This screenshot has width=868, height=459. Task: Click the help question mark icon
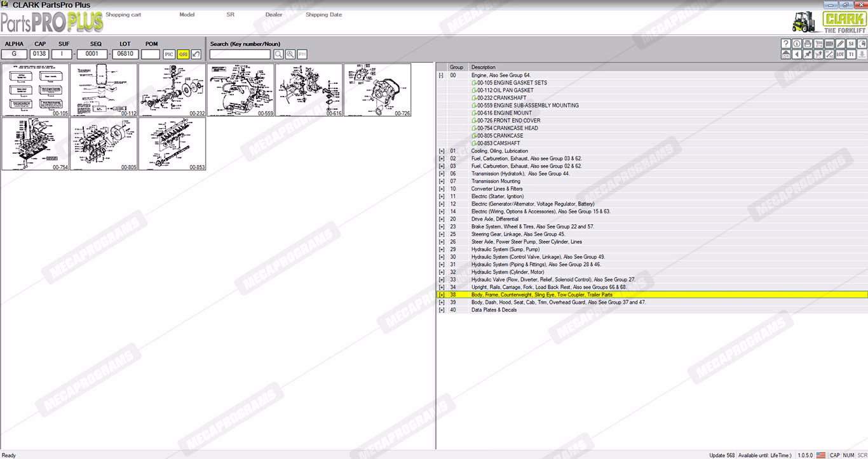click(786, 43)
